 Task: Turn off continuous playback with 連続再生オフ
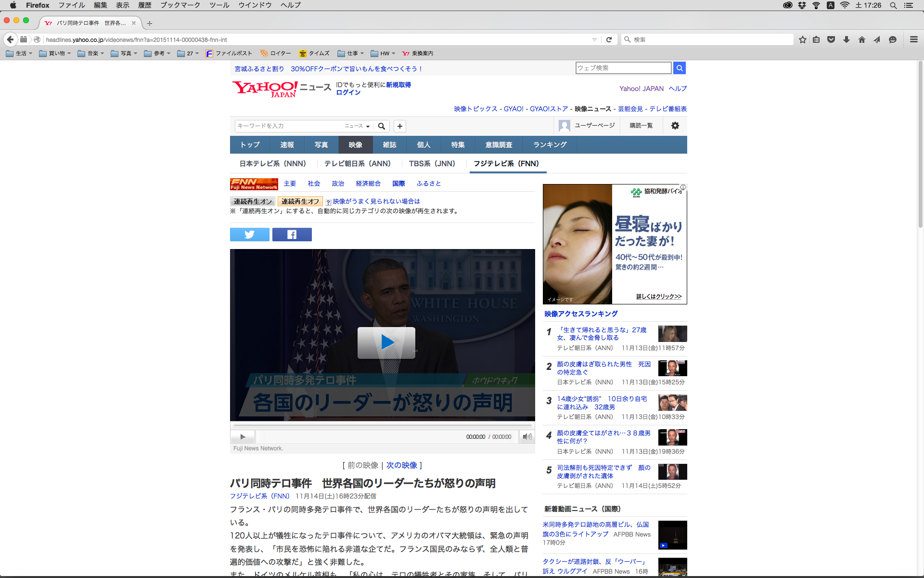[x=300, y=201]
